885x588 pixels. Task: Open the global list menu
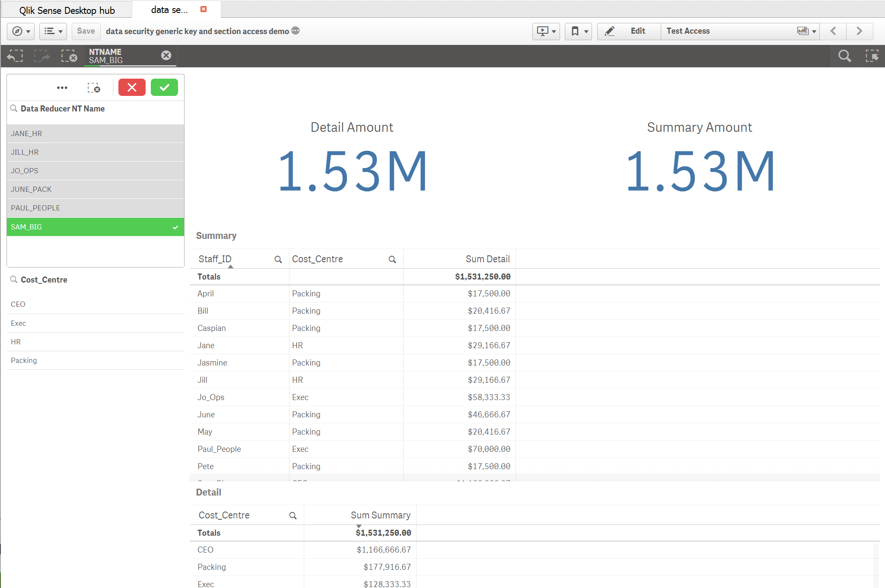pyautogui.click(x=53, y=31)
